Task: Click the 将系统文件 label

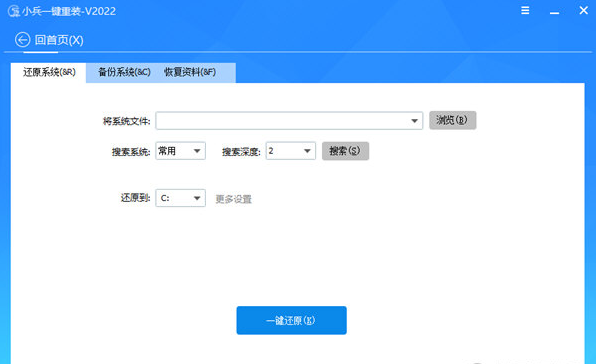Action: pos(127,121)
